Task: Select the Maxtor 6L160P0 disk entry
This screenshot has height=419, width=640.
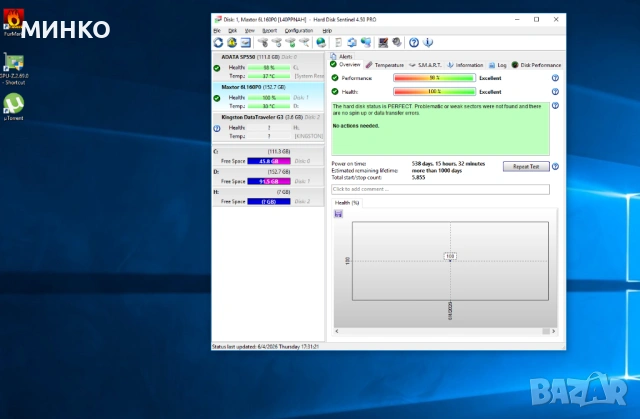Action: click(x=268, y=97)
